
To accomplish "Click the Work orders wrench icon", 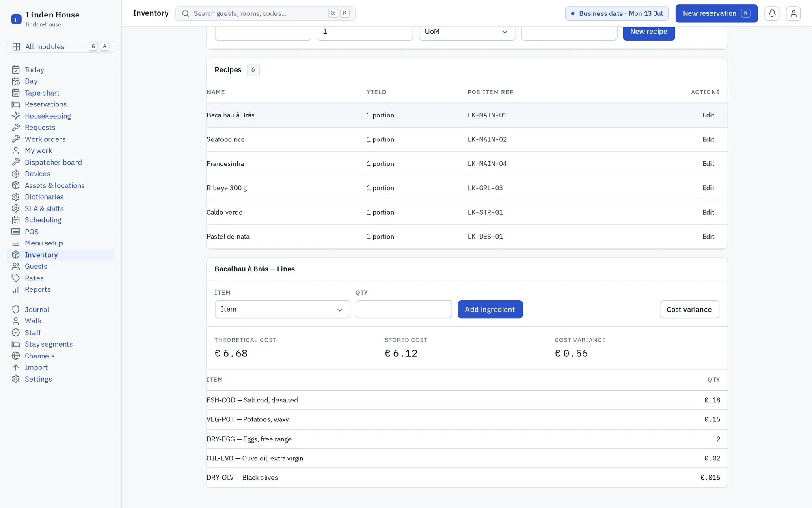I will coord(16,139).
